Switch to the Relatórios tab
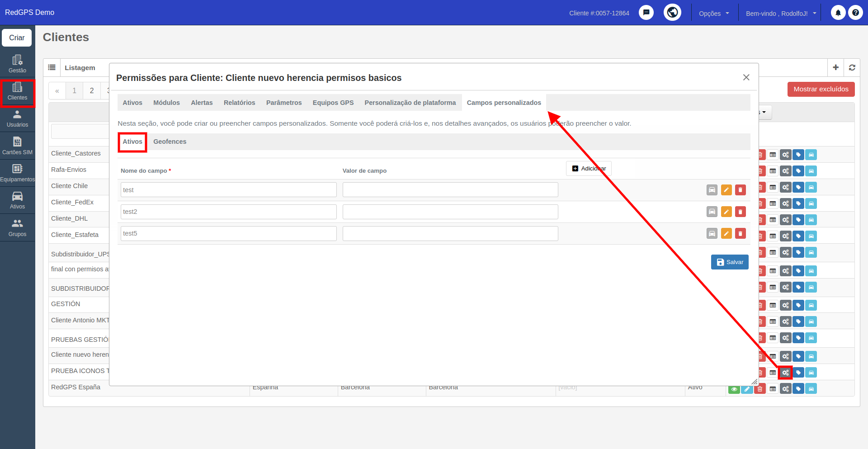This screenshot has height=449, width=868. (x=239, y=103)
